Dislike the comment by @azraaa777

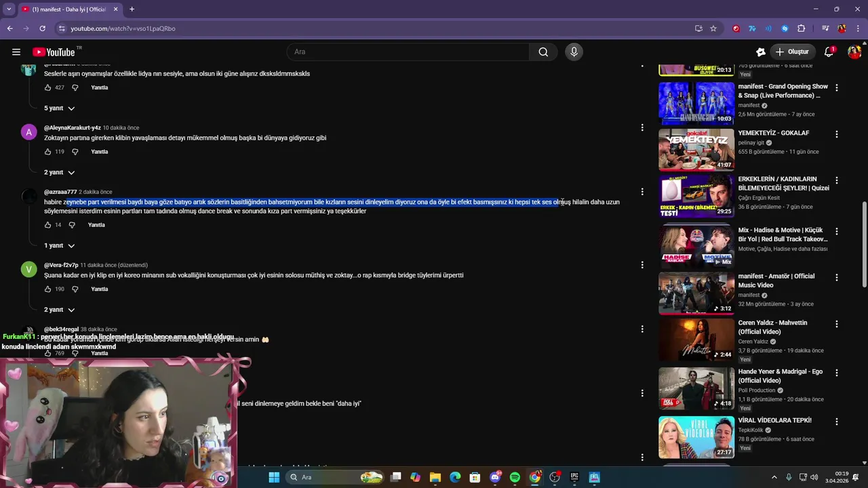[x=72, y=225]
